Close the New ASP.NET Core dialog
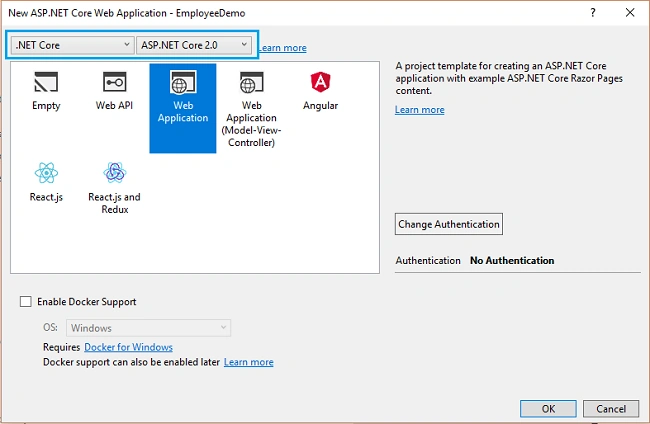Screen dimensions: 650x424 pos(630,13)
